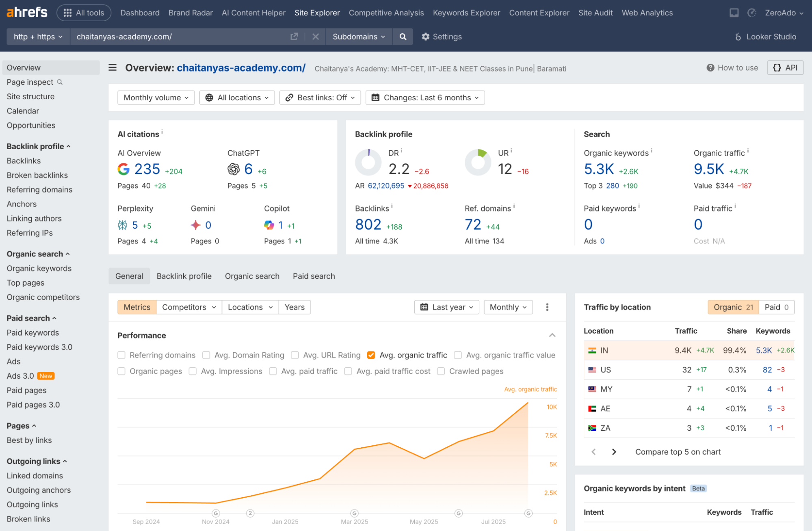
Task: Open the AR rank link 62,120,695
Action: [x=386, y=186]
